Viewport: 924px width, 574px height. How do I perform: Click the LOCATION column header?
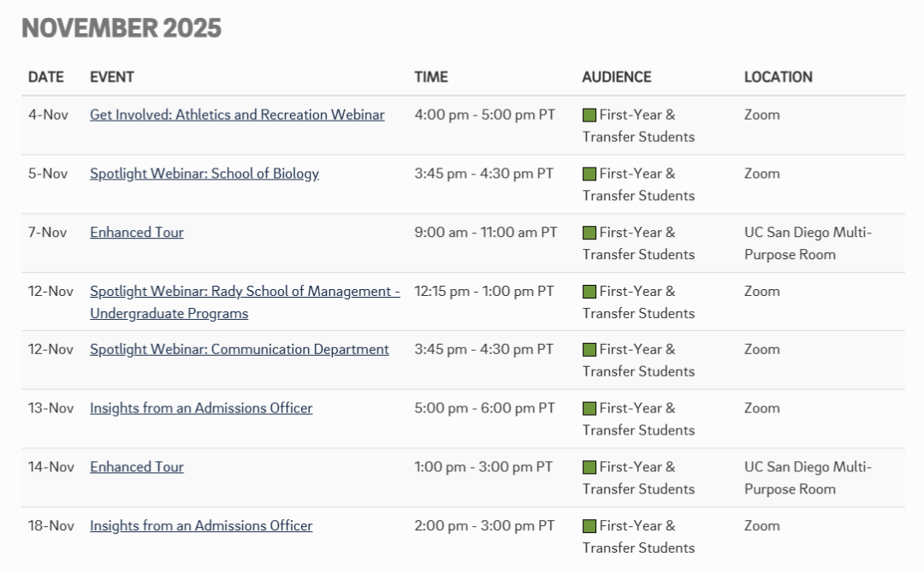[779, 77]
